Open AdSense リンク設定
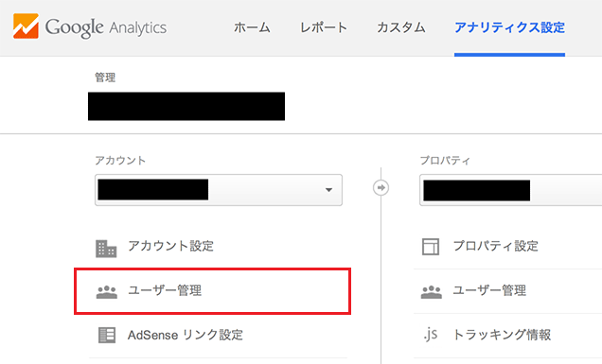This screenshot has height=364, width=602. pos(186,335)
